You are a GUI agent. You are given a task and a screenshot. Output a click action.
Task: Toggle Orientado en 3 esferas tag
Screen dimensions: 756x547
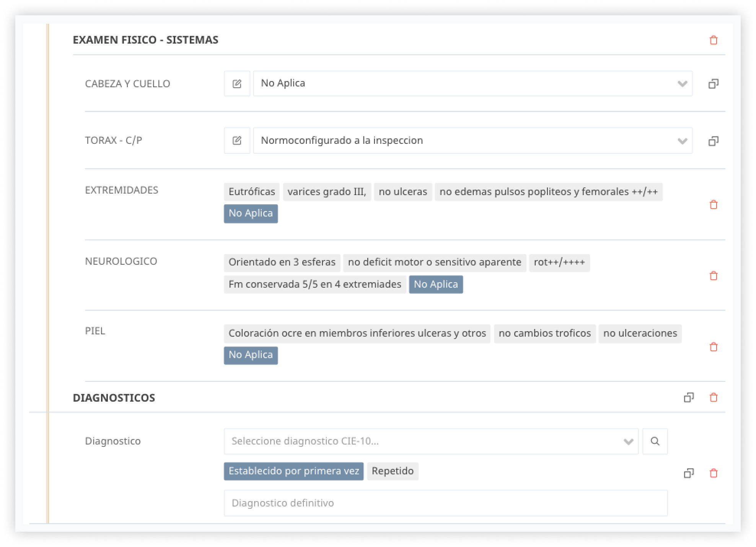(x=282, y=262)
